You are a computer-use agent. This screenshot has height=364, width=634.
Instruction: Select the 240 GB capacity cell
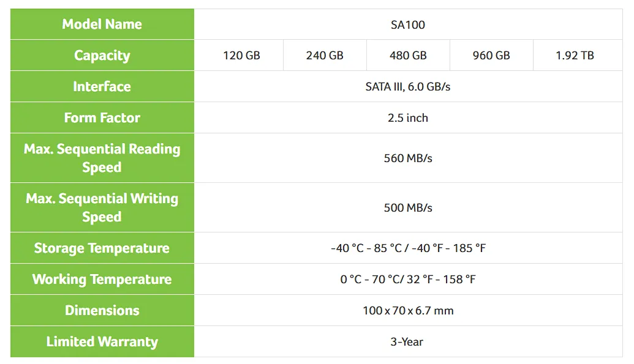point(325,55)
